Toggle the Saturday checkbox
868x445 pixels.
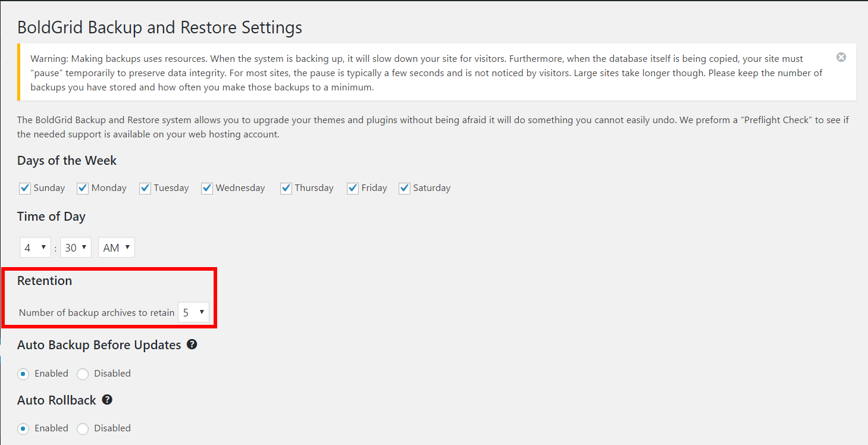pyautogui.click(x=405, y=188)
